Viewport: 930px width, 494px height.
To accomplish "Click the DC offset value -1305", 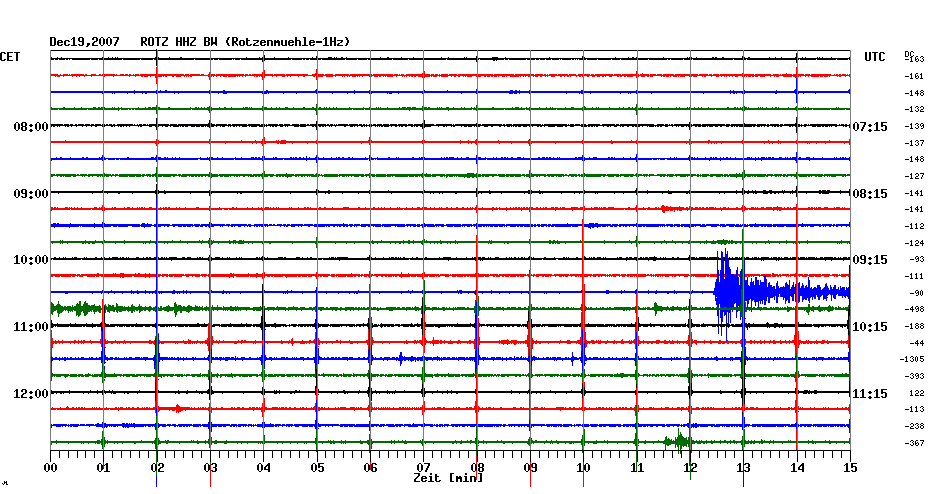I will click(912, 359).
